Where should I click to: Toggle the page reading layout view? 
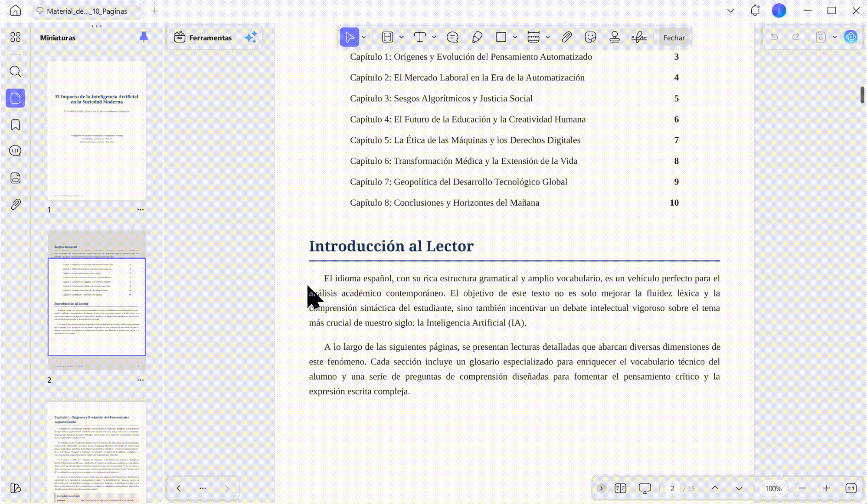(620, 488)
